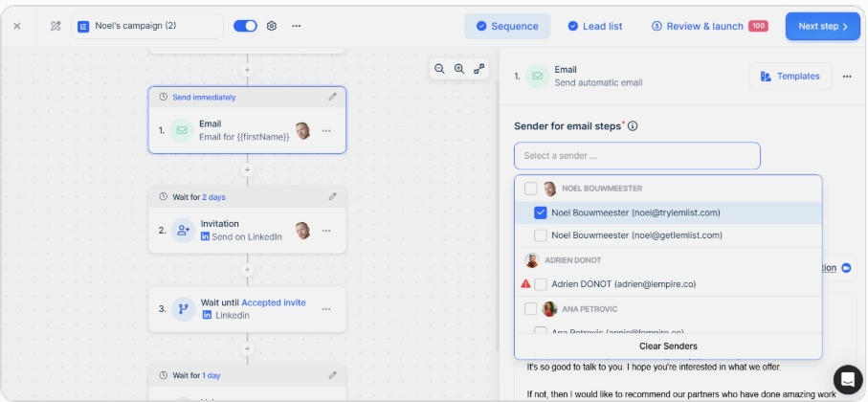Add a step after the Invitation step
The image size is (868, 402).
click(248, 270)
